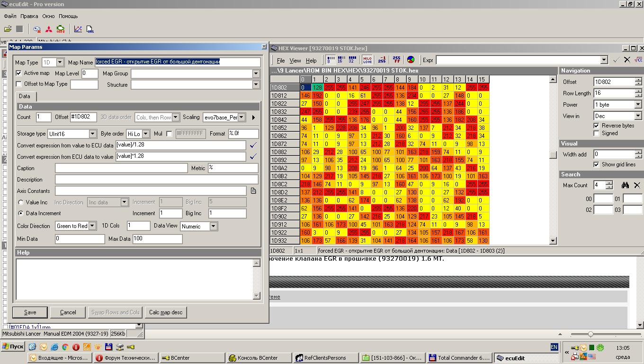The width and height of the screenshot is (644, 364).
Task: Open the OBD2 engine diagnostics icon
Action: [61, 29]
